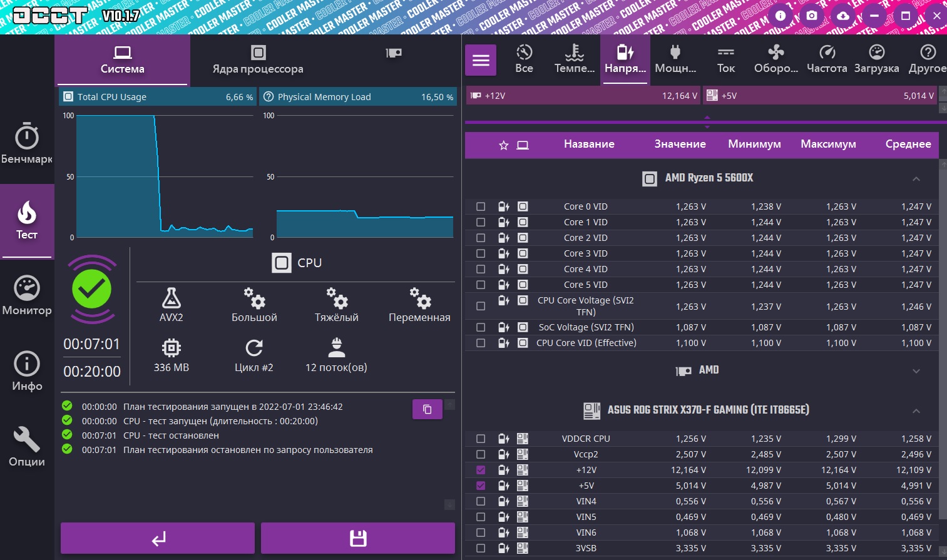Copy the test log to the clipboard

point(427,409)
